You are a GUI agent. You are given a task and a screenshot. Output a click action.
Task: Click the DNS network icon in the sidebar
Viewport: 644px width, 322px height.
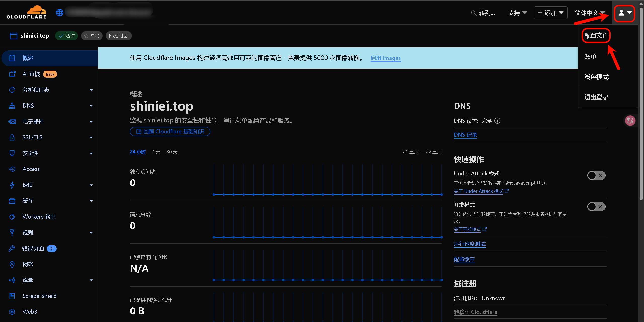(x=12, y=106)
